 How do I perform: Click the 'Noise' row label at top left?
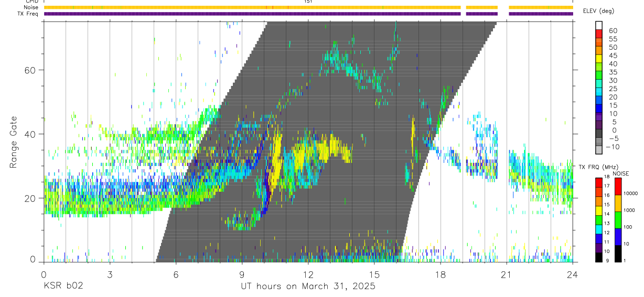(x=31, y=7)
